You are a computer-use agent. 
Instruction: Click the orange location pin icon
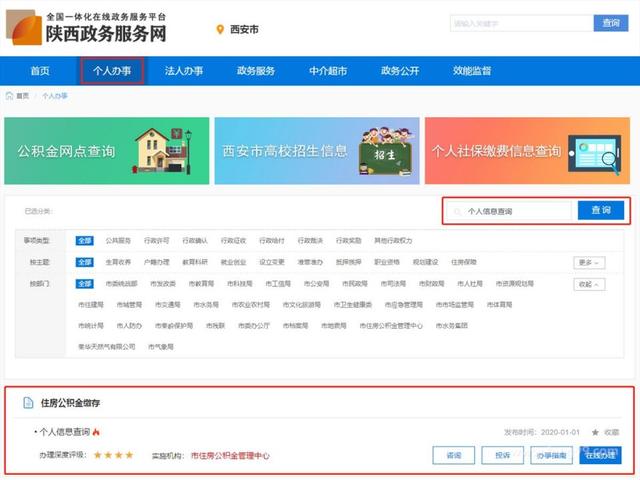click(x=220, y=29)
